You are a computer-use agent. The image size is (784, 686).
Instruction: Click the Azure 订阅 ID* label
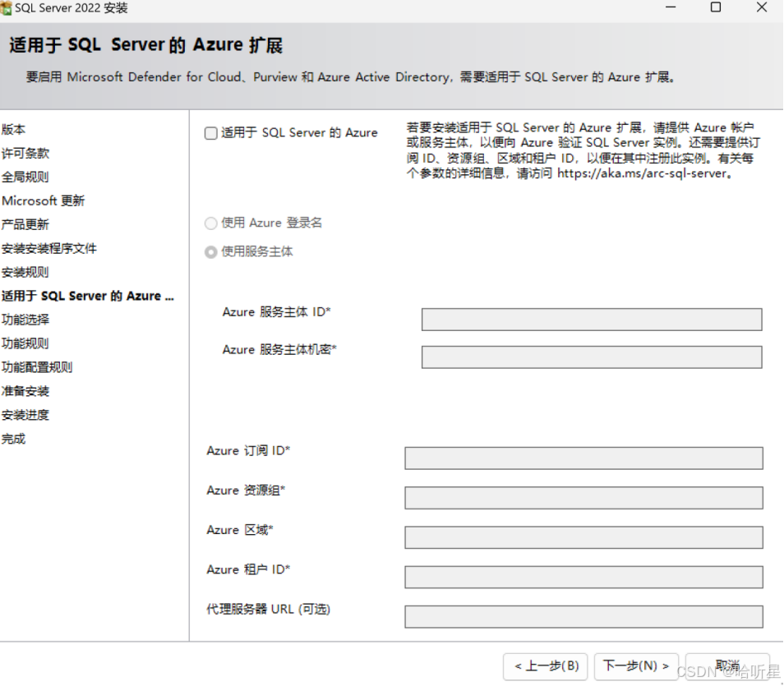click(x=248, y=450)
